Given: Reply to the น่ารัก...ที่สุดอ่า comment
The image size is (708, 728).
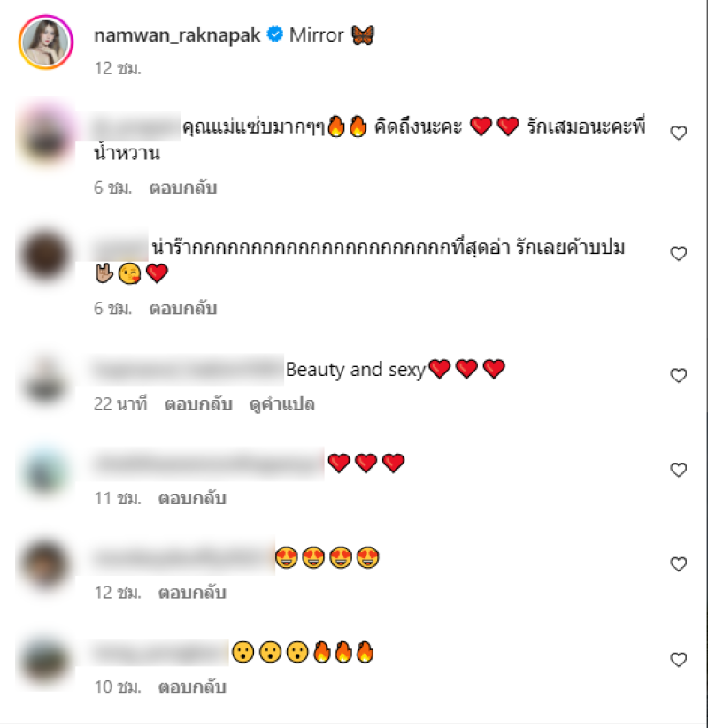Looking at the screenshot, I should coord(182,309).
